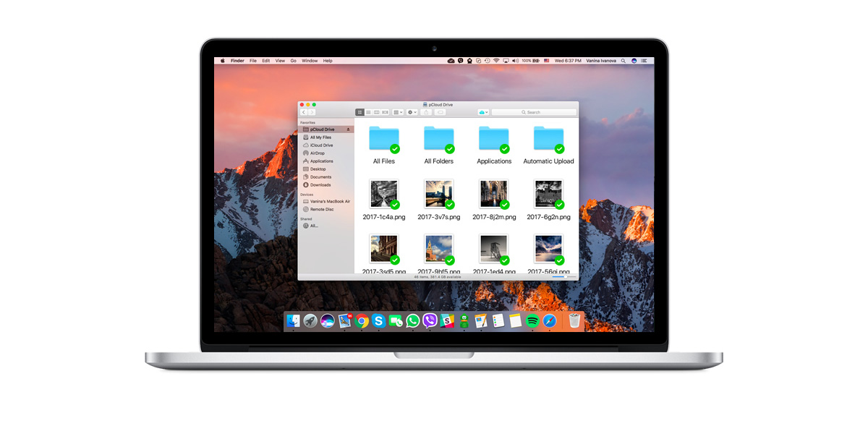Click the Search field in Finder window
The height and width of the screenshot is (434, 868).
tap(534, 112)
